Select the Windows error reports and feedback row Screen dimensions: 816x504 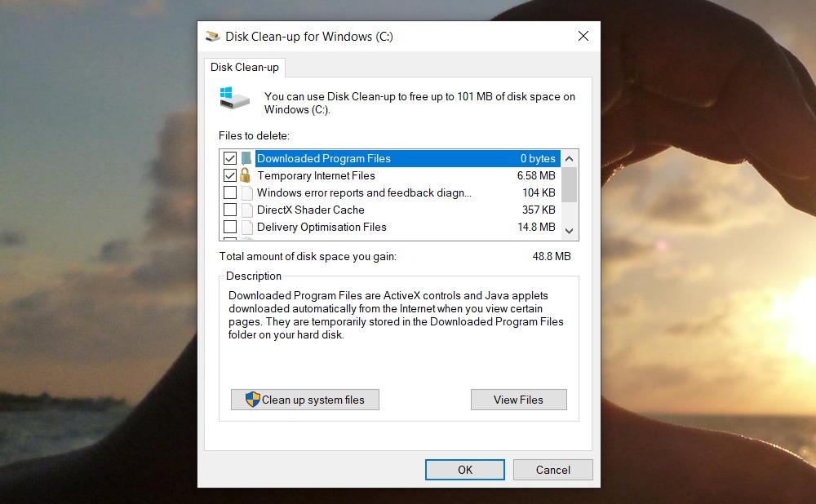(x=364, y=192)
